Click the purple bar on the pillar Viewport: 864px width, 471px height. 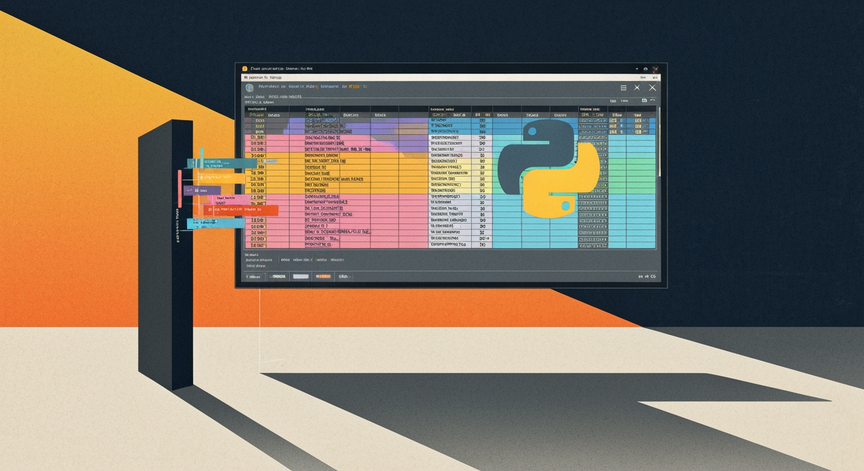(202, 191)
